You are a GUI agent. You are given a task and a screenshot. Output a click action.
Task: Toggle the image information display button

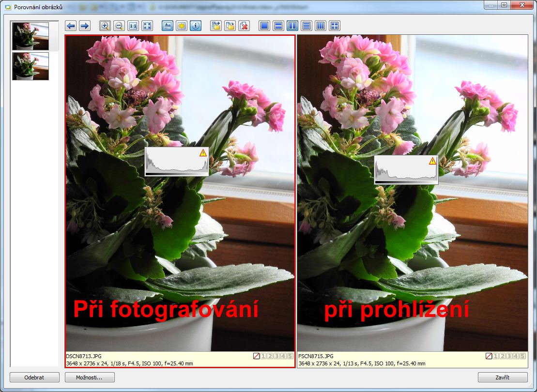tap(196, 26)
